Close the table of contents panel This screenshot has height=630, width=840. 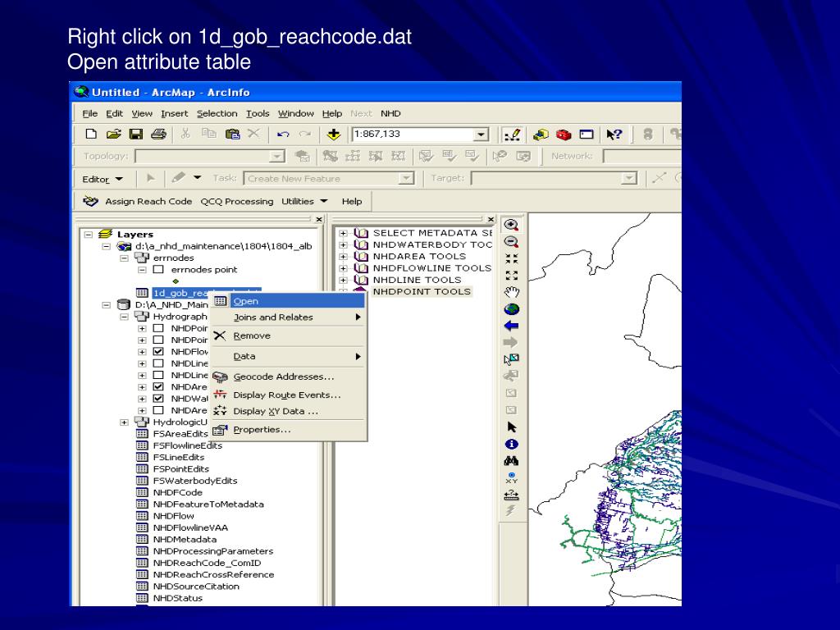(x=319, y=219)
